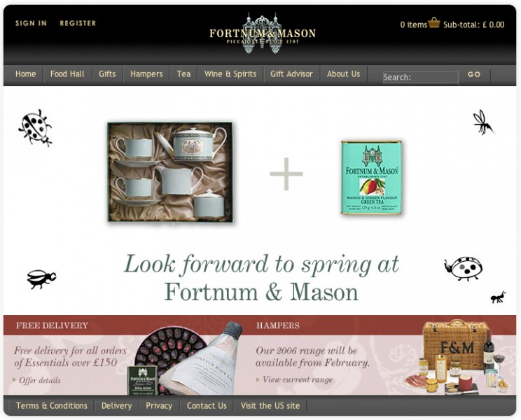Click the black beetle illustration

(41, 279)
